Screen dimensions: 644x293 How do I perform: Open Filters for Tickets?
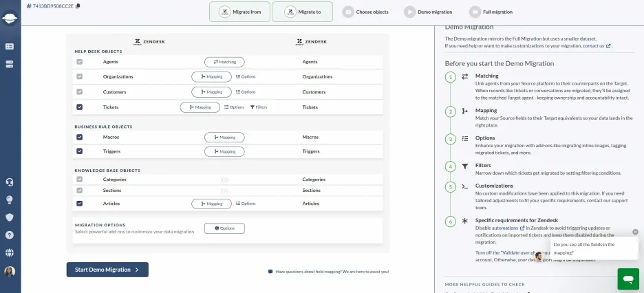point(259,107)
